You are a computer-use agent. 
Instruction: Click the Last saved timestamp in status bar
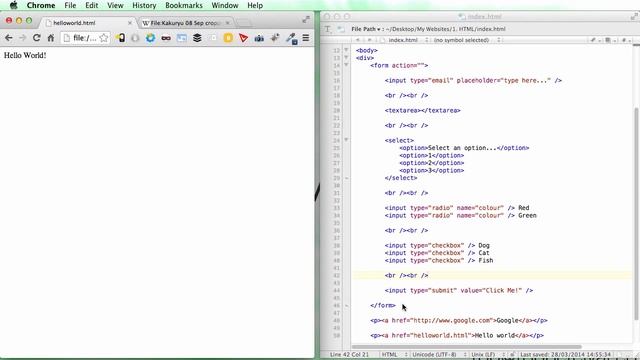click(x=566, y=354)
